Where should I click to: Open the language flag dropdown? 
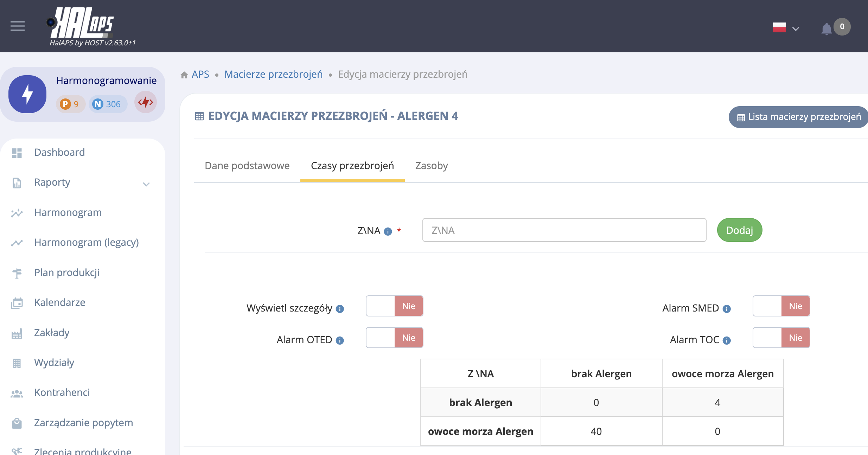tap(786, 27)
